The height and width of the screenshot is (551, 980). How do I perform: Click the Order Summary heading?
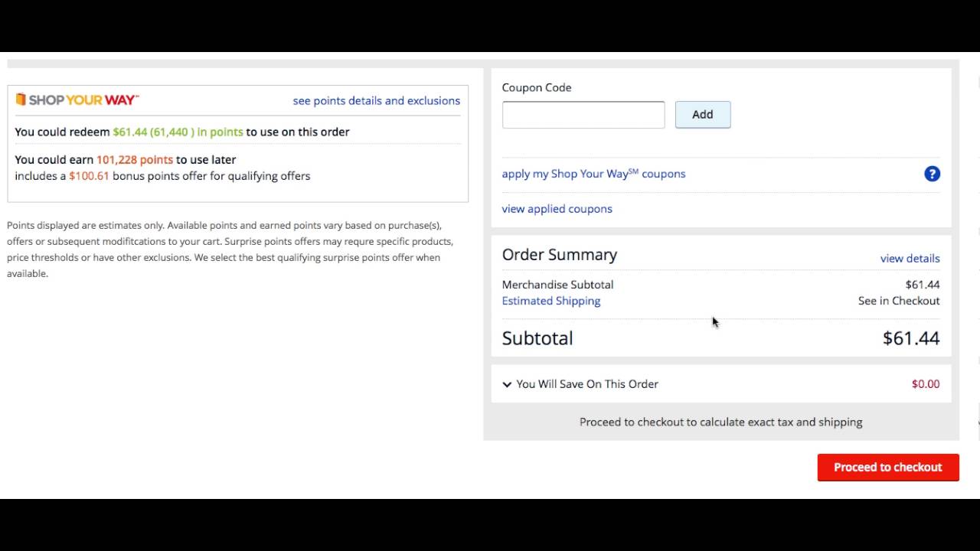click(559, 255)
